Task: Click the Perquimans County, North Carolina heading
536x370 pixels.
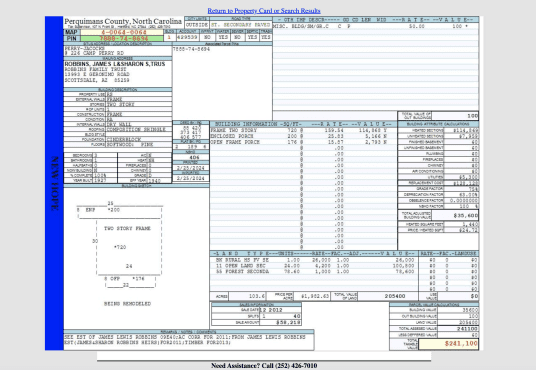Action: (x=123, y=21)
